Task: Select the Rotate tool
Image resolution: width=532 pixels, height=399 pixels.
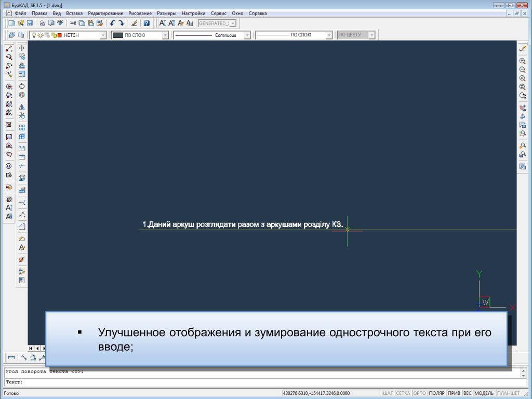Action: (x=22, y=86)
